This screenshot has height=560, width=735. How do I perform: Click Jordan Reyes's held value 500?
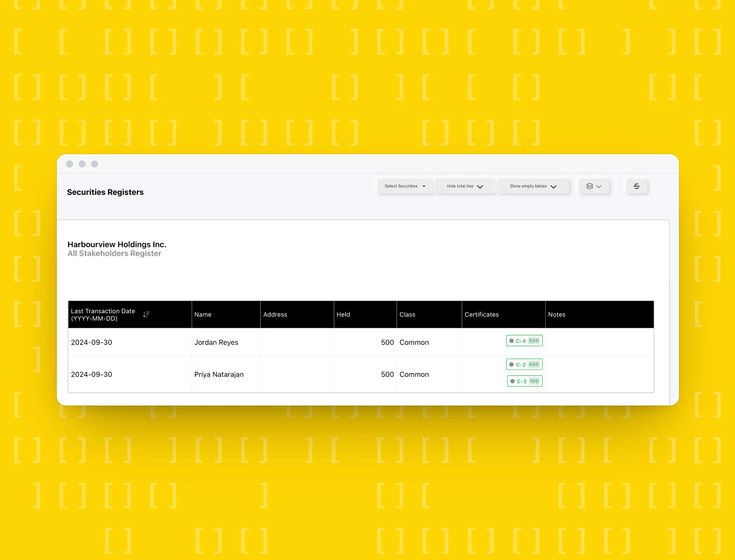click(387, 342)
